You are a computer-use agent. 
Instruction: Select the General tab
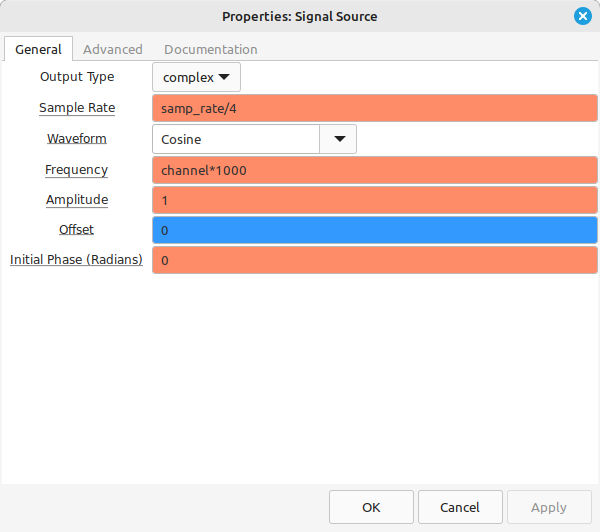pyautogui.click(x=38, y=49)
